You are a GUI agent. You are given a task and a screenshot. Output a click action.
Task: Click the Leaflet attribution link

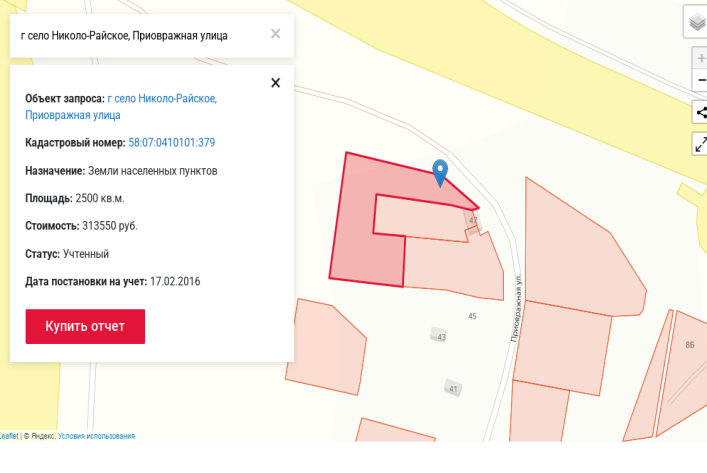(8, 436)
